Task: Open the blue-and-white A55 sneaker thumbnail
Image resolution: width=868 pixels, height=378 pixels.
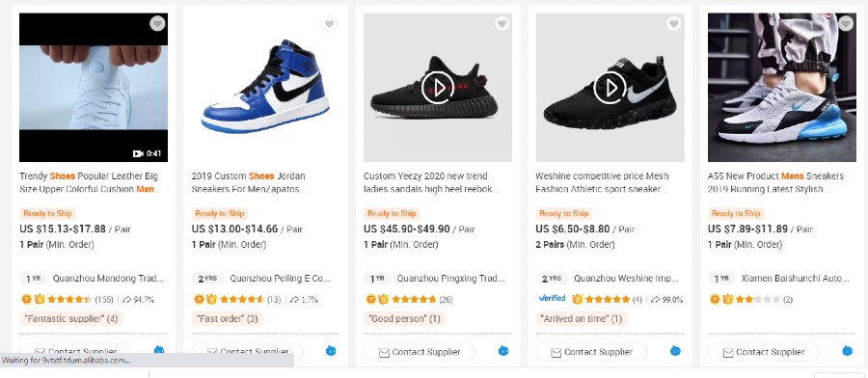Action: (781, 88)
